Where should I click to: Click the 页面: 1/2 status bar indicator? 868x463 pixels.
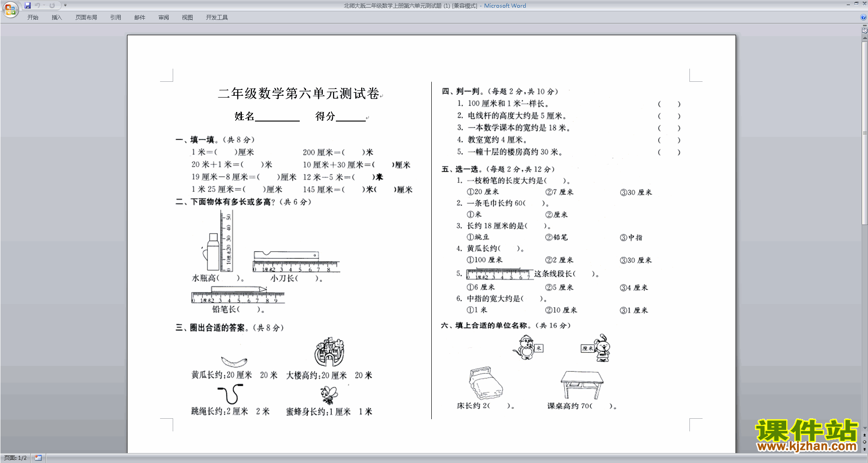[15, 458]
